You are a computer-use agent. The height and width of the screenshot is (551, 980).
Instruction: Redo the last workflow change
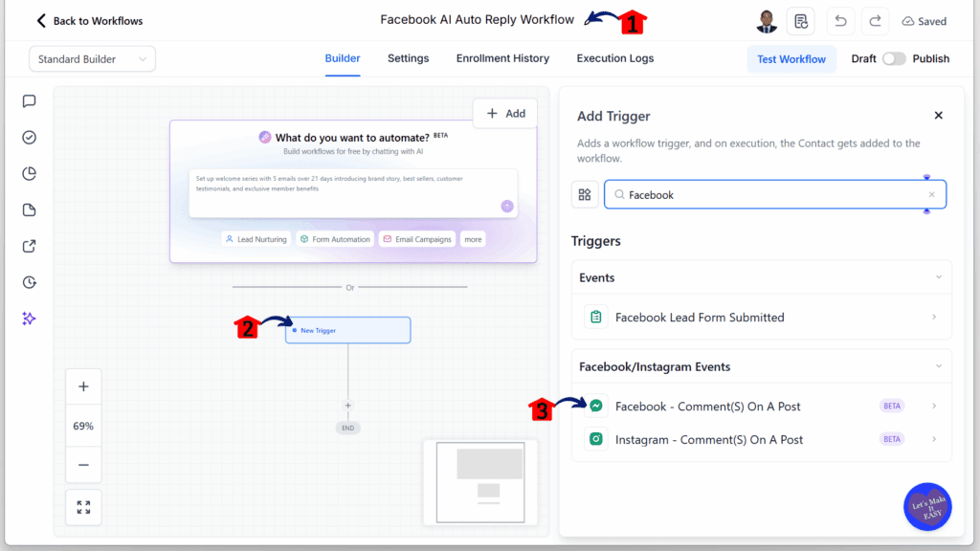point(875,21)
